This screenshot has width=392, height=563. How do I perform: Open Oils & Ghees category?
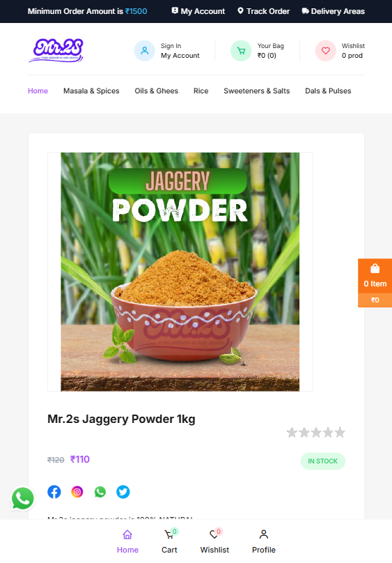point(157,91)
